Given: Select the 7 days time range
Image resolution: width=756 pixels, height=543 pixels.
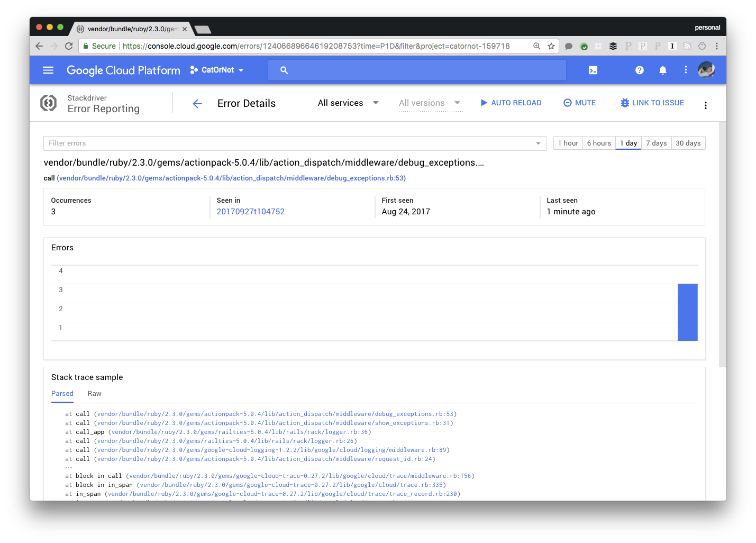Looking at the screenshot, I should click(657, 143).
